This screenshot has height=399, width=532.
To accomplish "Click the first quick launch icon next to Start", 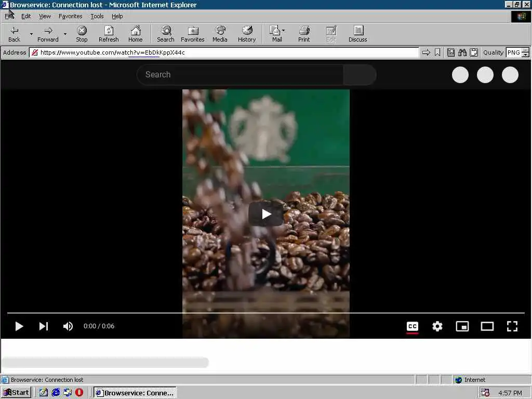I will [x=44, y=393].
